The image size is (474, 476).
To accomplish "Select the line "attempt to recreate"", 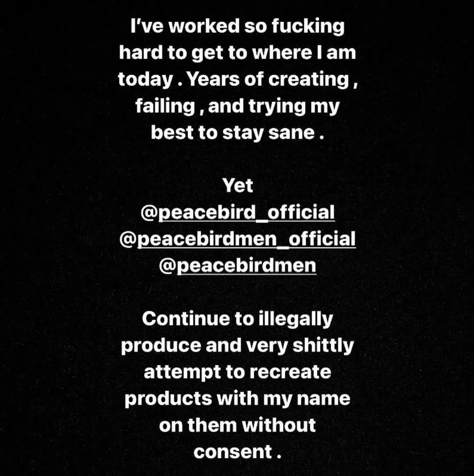I will coord(237,372).
